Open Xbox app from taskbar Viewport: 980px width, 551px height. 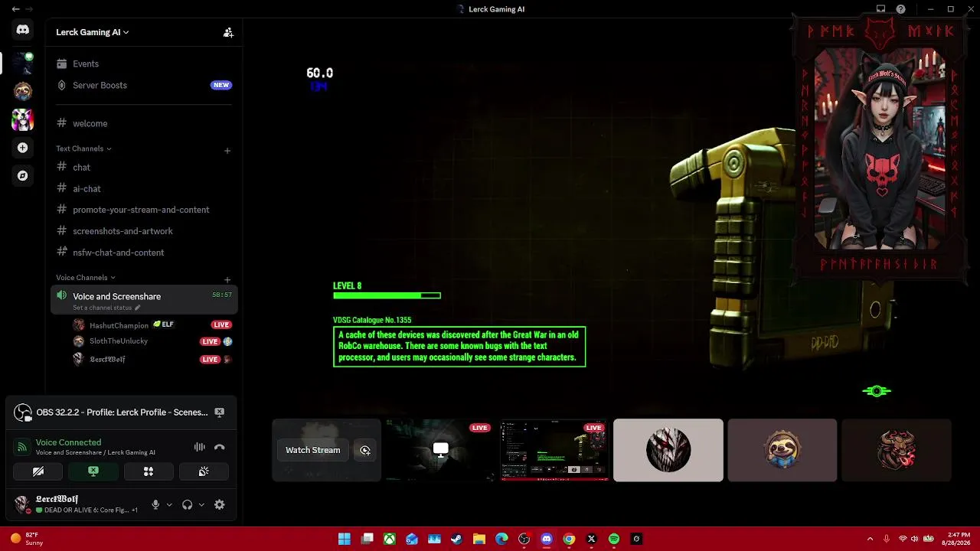tap(390, 539)
